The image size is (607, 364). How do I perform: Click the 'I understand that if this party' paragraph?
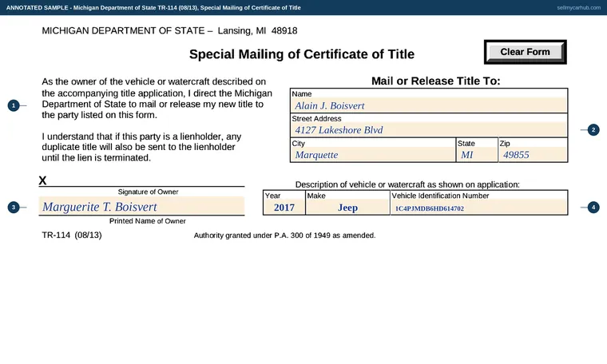click(x=141, y=147)
